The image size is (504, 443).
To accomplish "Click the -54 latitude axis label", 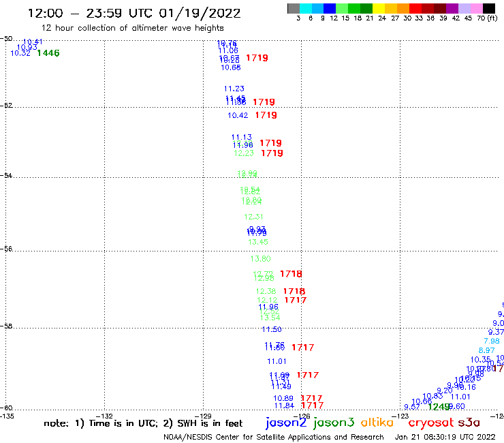I will point(6,176).
